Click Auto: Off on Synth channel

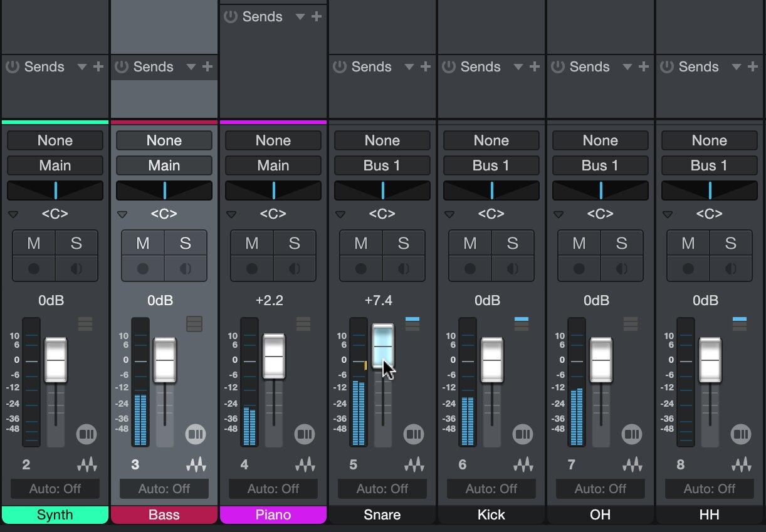[55, 489]
